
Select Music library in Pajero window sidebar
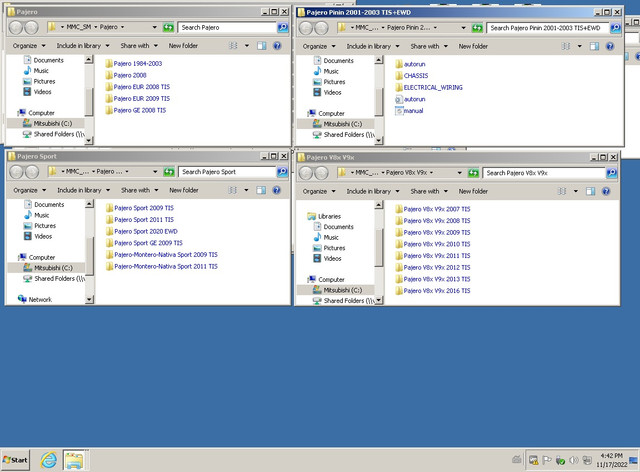pyautogui.click(x=36, y=71)
